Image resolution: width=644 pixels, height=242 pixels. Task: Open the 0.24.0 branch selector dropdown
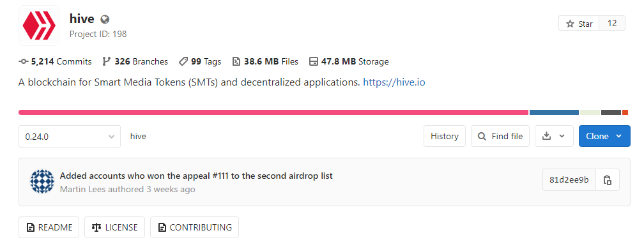[70, 136]
